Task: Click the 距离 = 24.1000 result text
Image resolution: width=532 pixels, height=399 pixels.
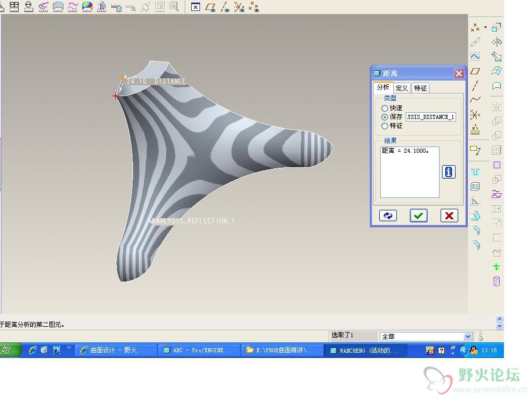Action: (x=405, y=151)
